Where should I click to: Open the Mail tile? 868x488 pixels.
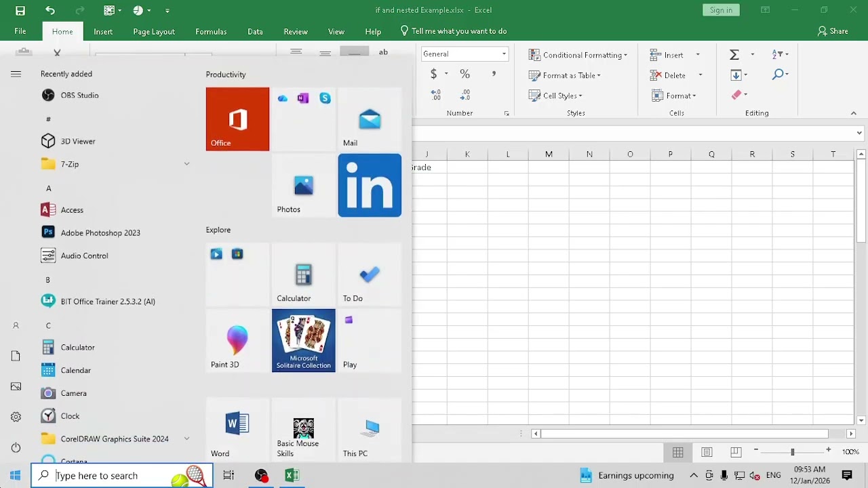370,119
